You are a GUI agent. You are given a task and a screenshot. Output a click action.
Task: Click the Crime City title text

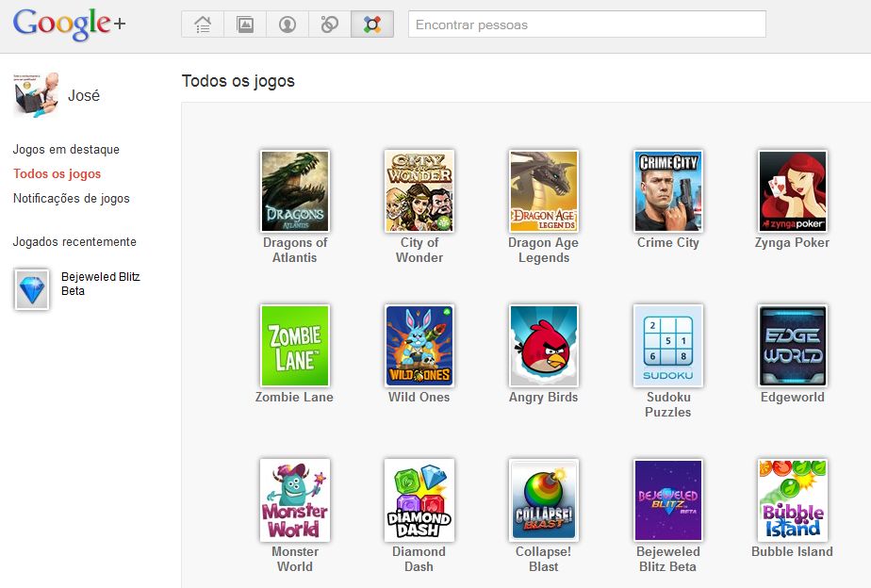(668, 242)
